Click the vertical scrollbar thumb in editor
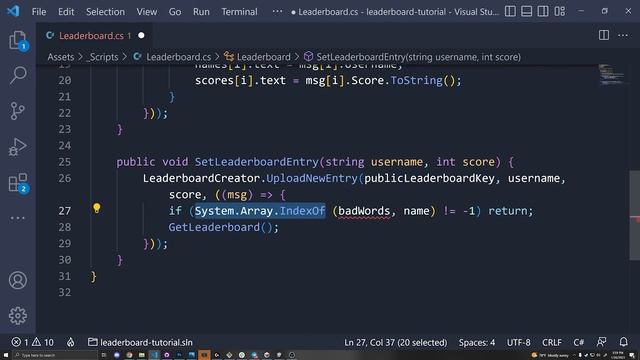 coord(634,215)
